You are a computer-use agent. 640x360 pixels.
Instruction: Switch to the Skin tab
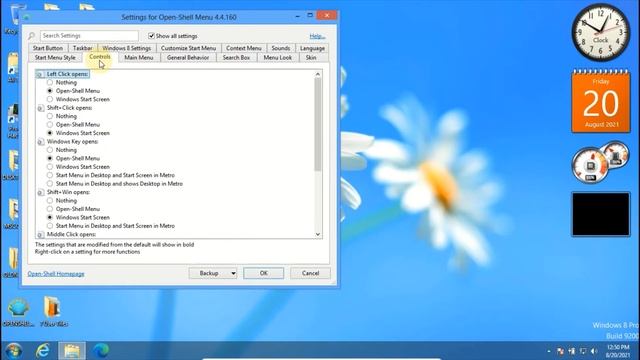(311, 58)
